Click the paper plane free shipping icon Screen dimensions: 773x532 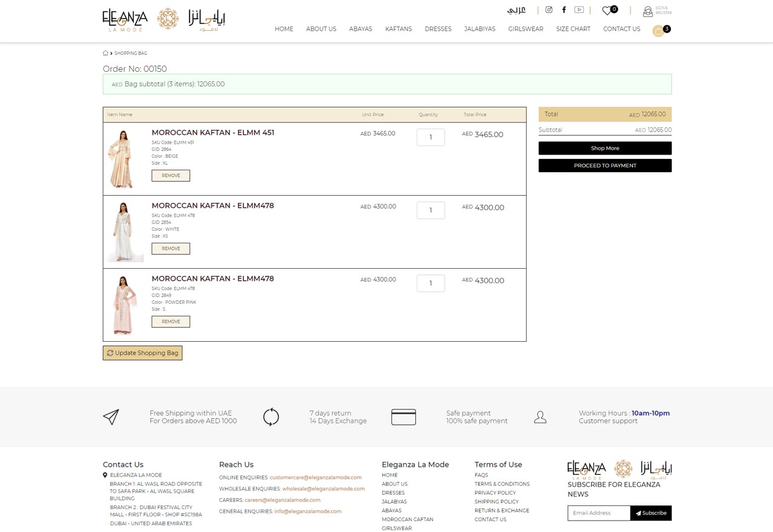click(111, 417)
